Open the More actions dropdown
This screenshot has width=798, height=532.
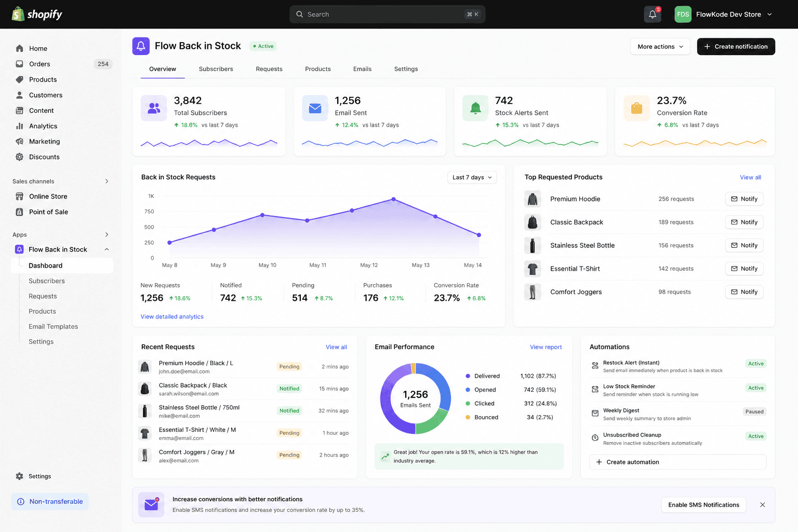pyautogui.click(x=660, y=47)
